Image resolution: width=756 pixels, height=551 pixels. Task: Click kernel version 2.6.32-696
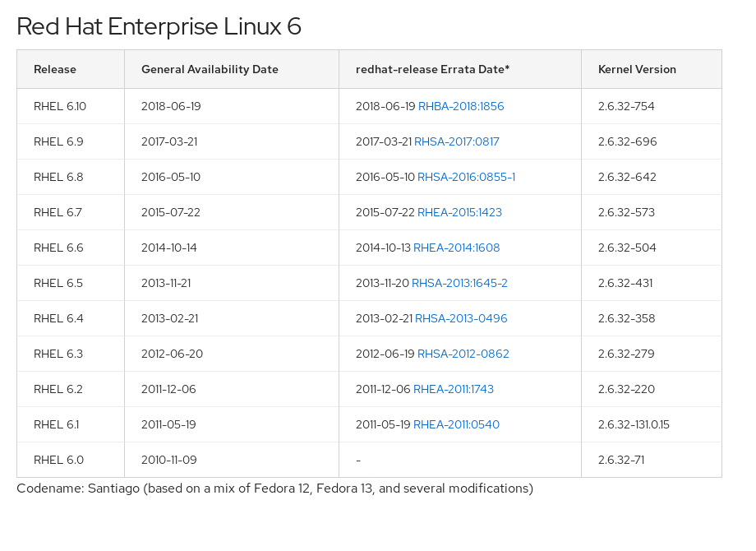pos(627,141)
